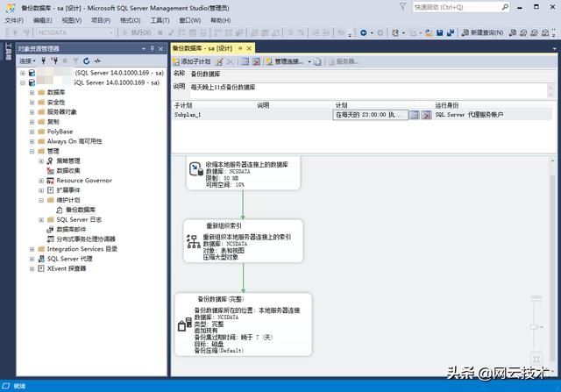Expand the 数据库 folder node
This screenshot has width=561, height=392.
[x=32, y=92]
